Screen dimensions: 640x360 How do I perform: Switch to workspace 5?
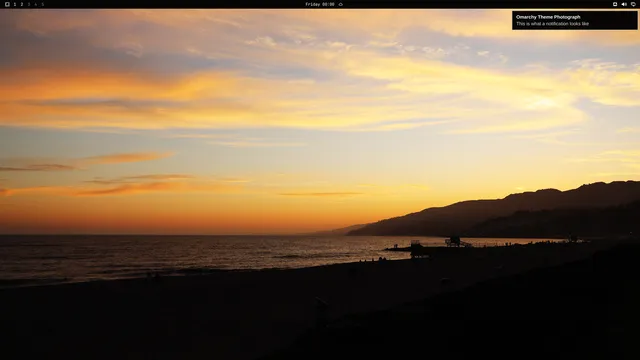point(42,4)
